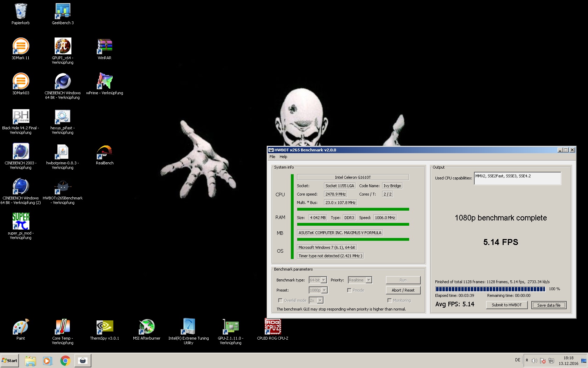Toggle the Monitoring checkbox
The width and height of the screenshot is (588, 368).
[390, 300]
